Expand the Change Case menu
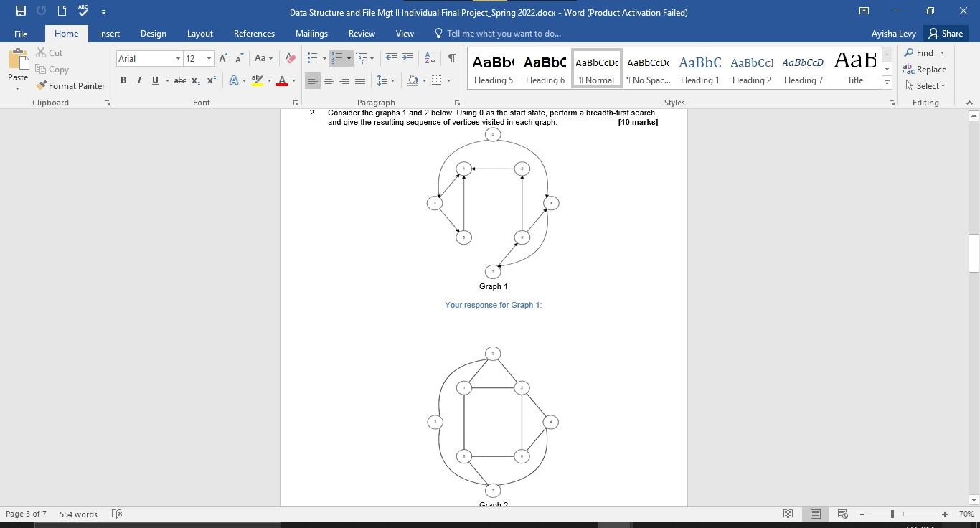980x528 pixels. click(x=263, y=58)
